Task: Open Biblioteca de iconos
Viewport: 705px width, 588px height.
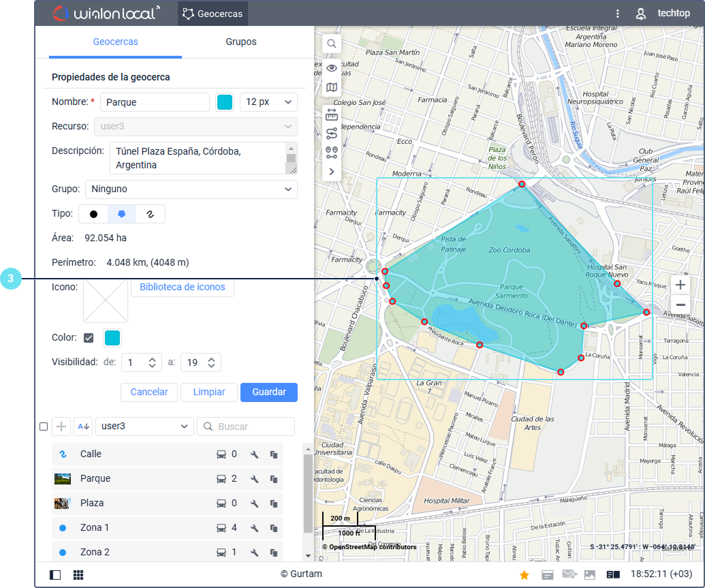Action: coord(182,288)
